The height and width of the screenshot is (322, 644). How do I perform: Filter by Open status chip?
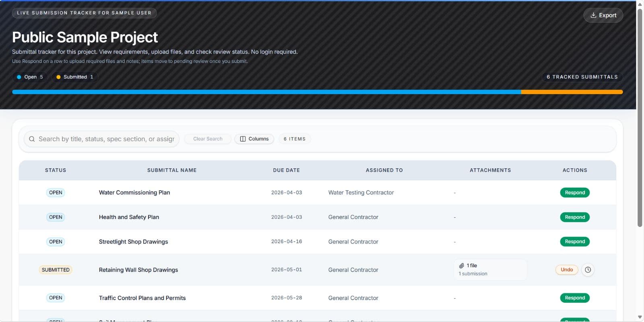tap(30, 77)
